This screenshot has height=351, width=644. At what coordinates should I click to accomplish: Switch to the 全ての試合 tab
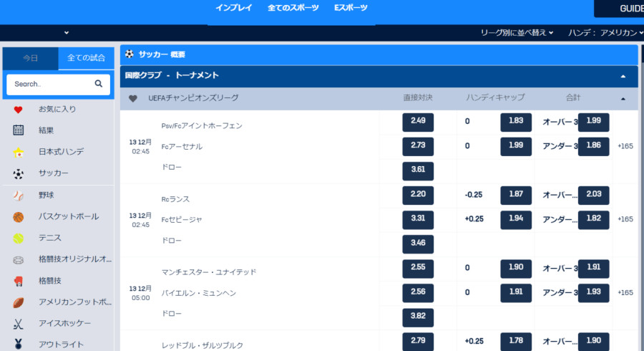(87, 58)
